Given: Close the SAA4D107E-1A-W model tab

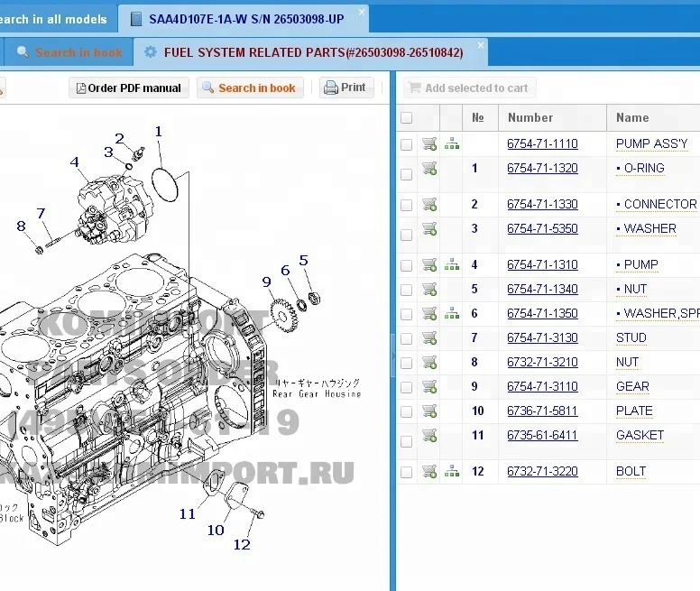Looking at the screenshot, I should pos(362,12).
